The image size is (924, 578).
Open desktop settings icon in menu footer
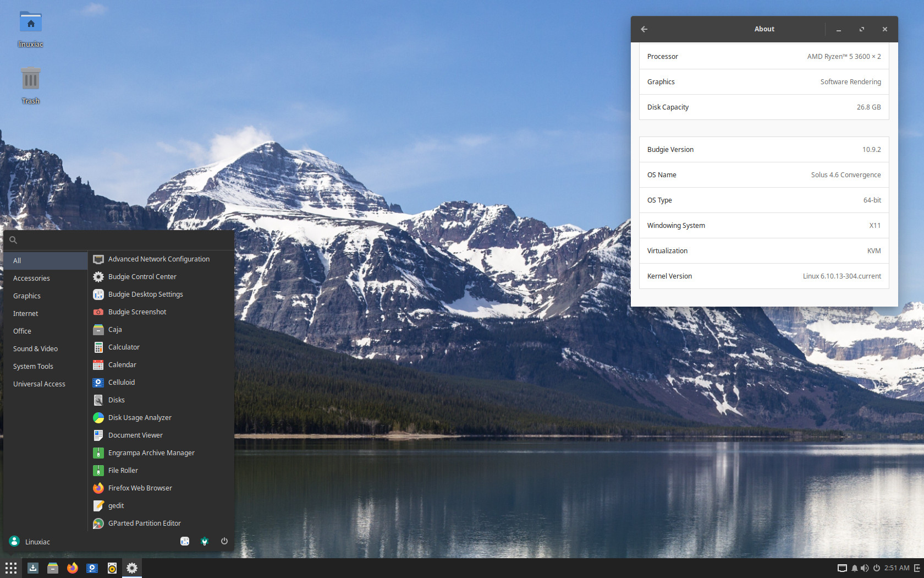[x=185, y=542]
